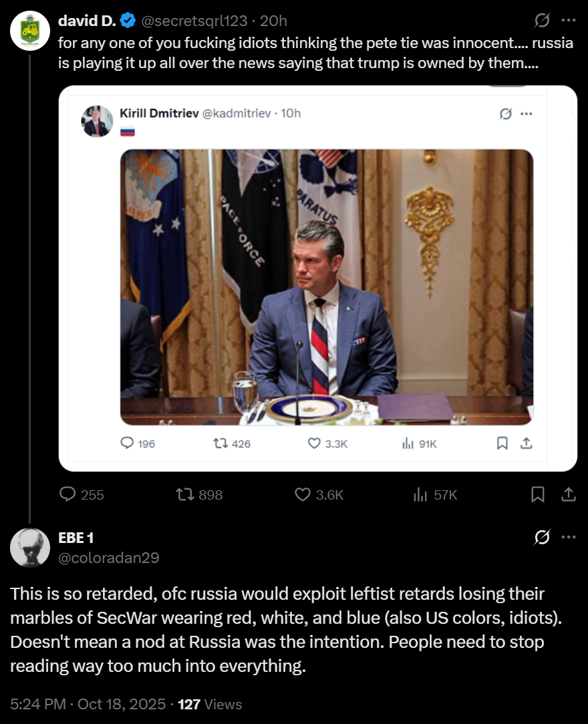Share david D.'s post
This screenshot has height=724, width=588.
pyautogui.click(x=569, y=494)
